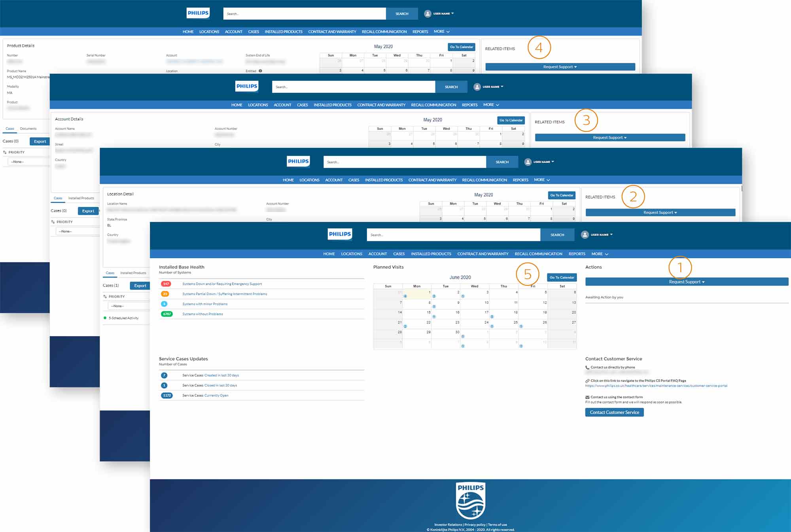Click the envelope icon beside contact form text
The width and height of the screenshot is (791, 532).
[587, 397]
